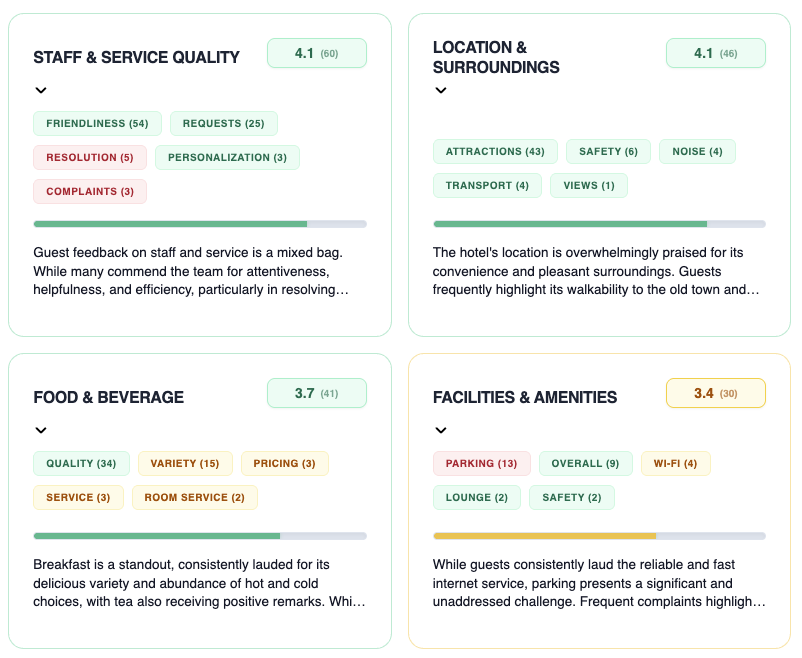This screenshot has width=802, height=658.
Task: Click the Noise (4) tag
Action: tap(697, 151)
